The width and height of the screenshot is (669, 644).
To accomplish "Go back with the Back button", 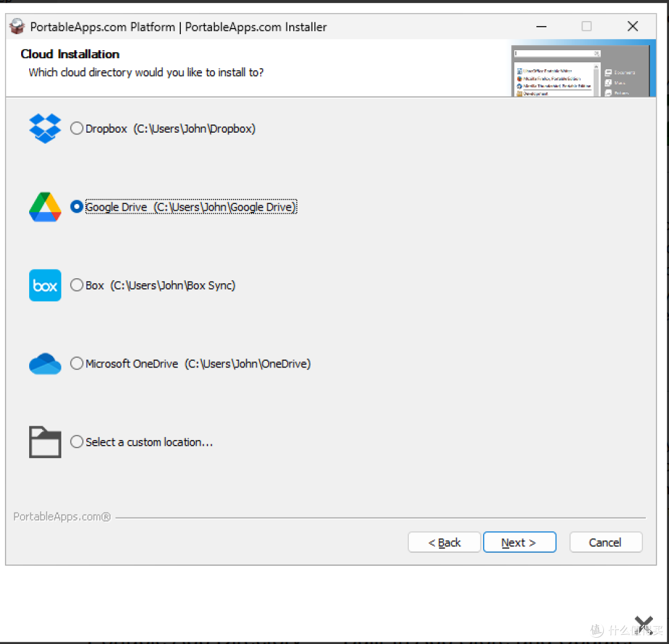I will point(444,542).
